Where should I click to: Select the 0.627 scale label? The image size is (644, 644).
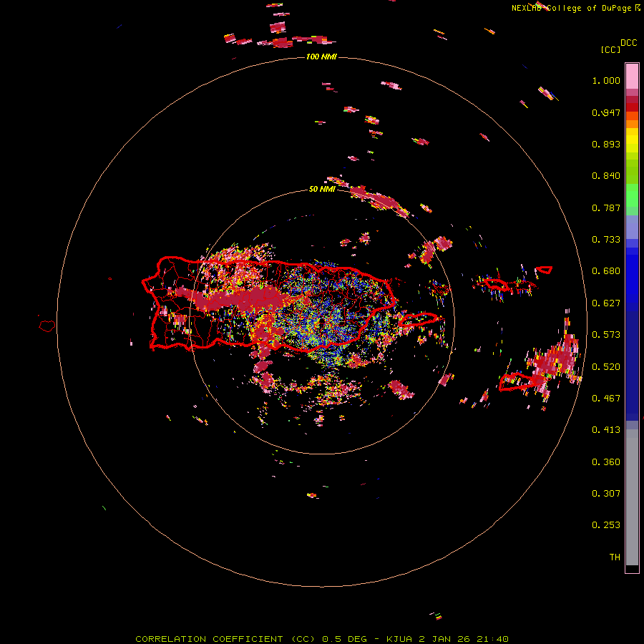point(606,303)
